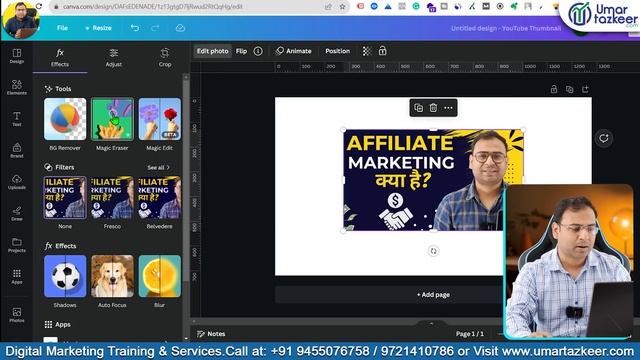Open the Uploads sidebar panel
This screenshot has height=360, width=640.
click(17, 182)
